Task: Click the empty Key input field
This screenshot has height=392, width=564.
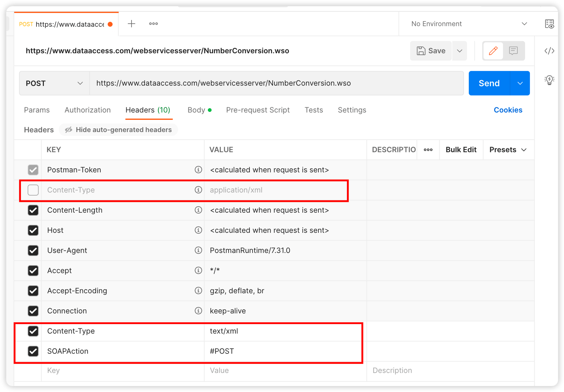Action: coord(113,370)
